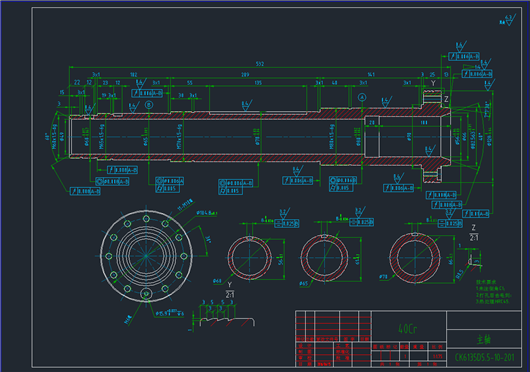Image resolution: width=530 pixels, height=372 pixels.
Task: Select the 141 dimension on the right
Action: [371, 75]
